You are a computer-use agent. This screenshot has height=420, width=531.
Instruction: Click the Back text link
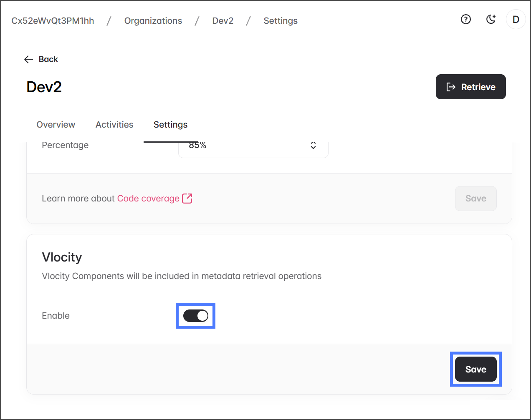(x=48, y=59)
